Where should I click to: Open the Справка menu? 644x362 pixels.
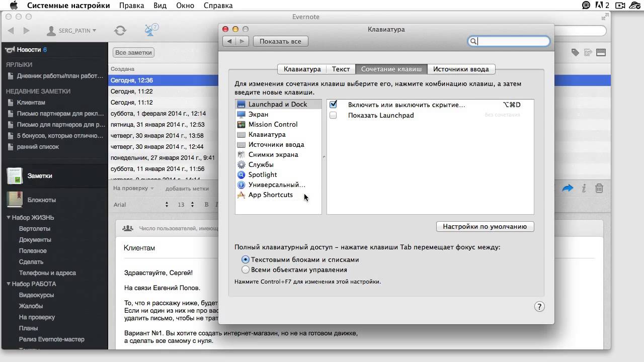(x=218, y=6)
